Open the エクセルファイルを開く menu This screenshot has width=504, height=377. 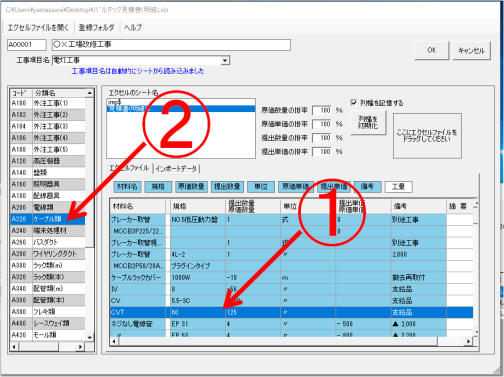tap(38, 27)
